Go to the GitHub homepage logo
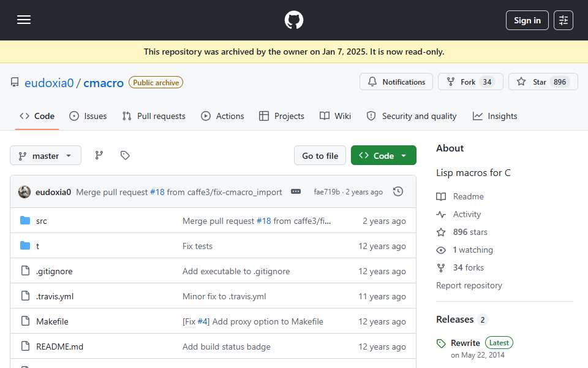The image size is (588, 368). [x=293, y=20]
